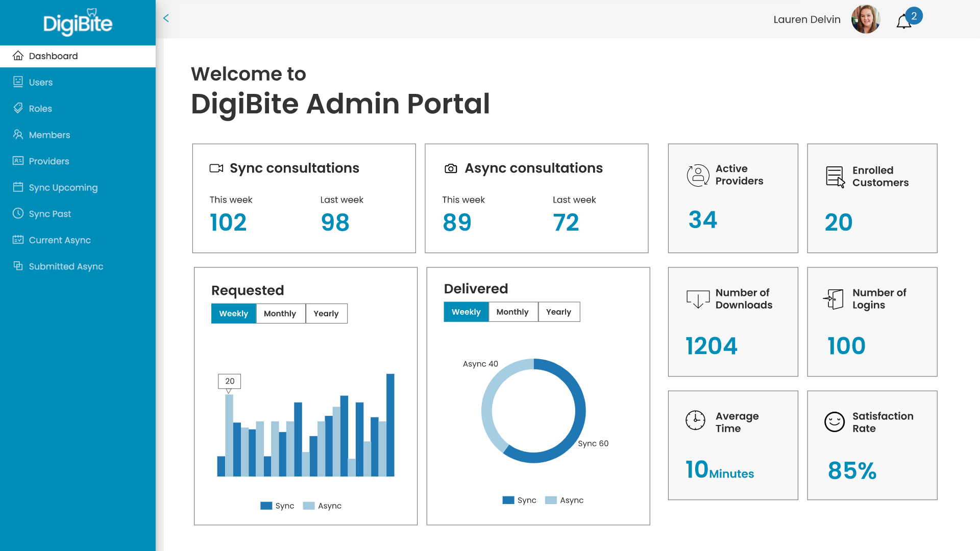Image resolution: width=980 pixels, height=551 pixels.
Task: Click the Members people icon
Action: [18, 134]
